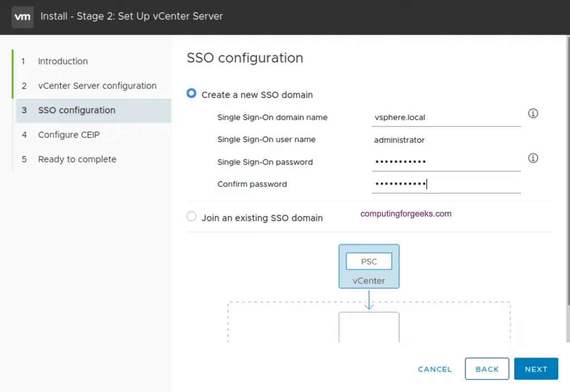Image resolution: width=570 pixels, height=392 pixels.
Task: Click the administrator user name value
Action: [x=399, y=140]
